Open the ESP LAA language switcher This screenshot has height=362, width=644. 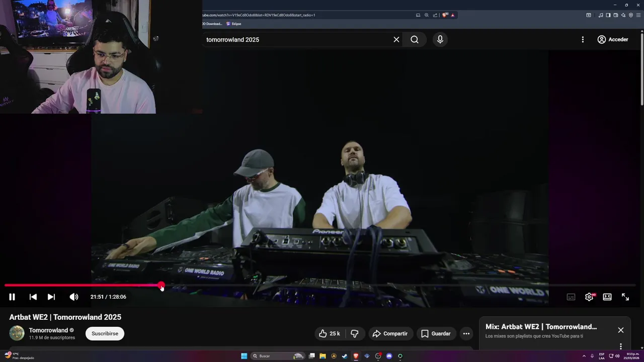602,356
